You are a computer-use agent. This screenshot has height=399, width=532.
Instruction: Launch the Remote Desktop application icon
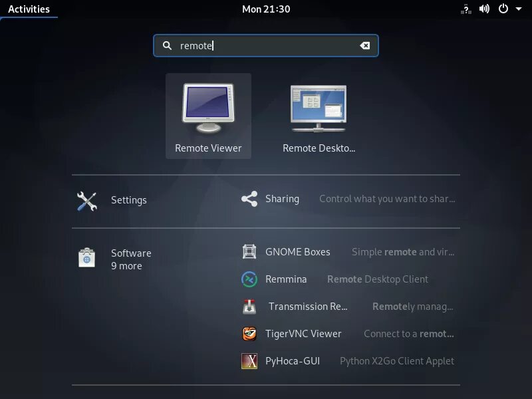(319, 108)
